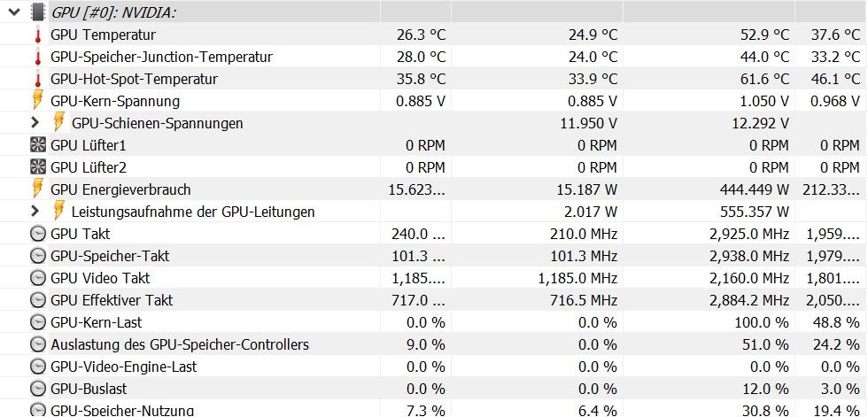
Task: Click thermometer icon for GPU-Hot-Spot-Temperatur
Action: (x=37, y=79)
